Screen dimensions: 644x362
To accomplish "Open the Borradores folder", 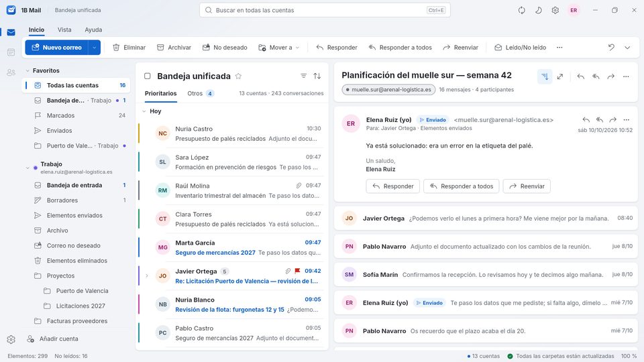I will (x=76, y=200).
